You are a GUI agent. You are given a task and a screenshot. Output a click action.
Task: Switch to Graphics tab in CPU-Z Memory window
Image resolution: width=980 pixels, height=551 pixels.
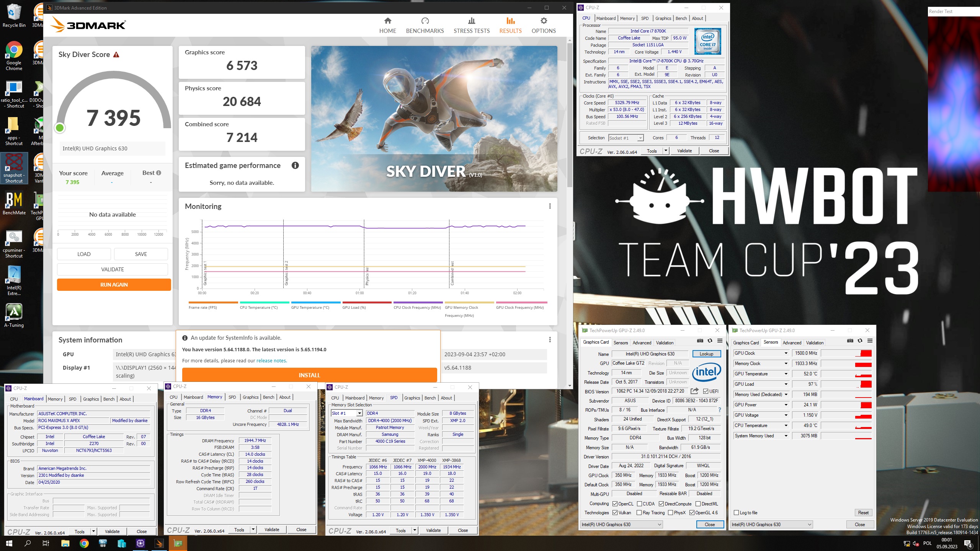coord(250,397)
